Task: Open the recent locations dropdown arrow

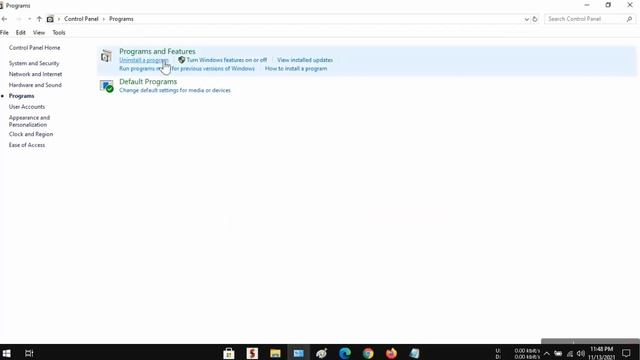Action: 29,19
